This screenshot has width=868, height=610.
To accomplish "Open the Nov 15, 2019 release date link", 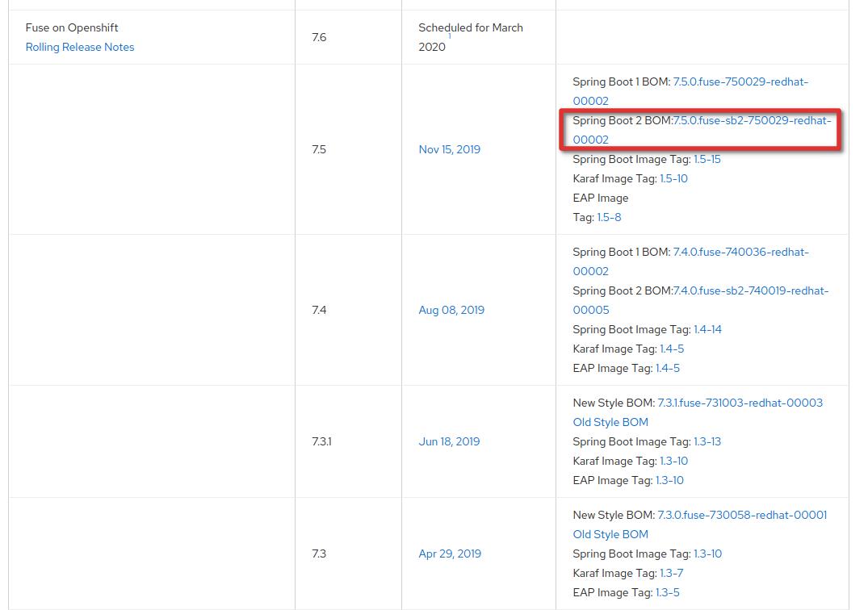I will pos(449,149).
